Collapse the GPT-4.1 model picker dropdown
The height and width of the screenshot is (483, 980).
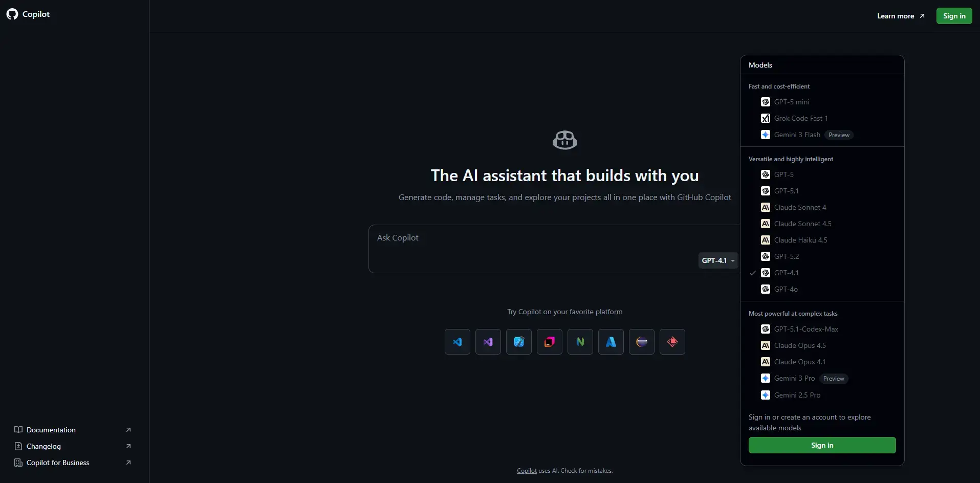[x=718, y=260]
